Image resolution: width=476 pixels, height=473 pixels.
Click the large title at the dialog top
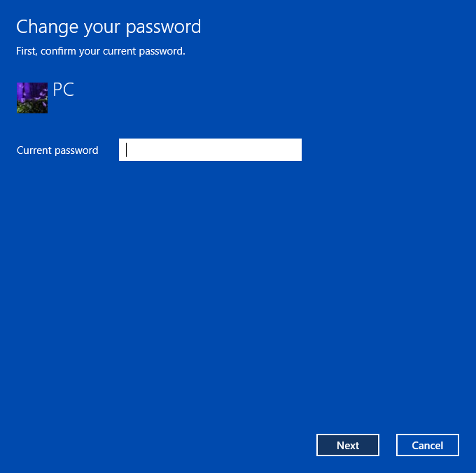click(x=108, y=27)
